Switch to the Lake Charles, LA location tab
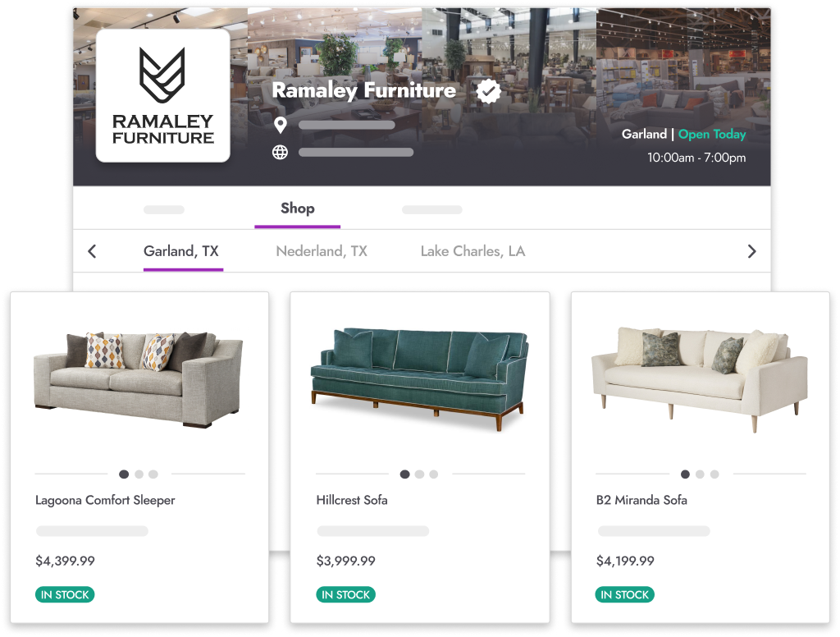 click(x=472, y=251)
